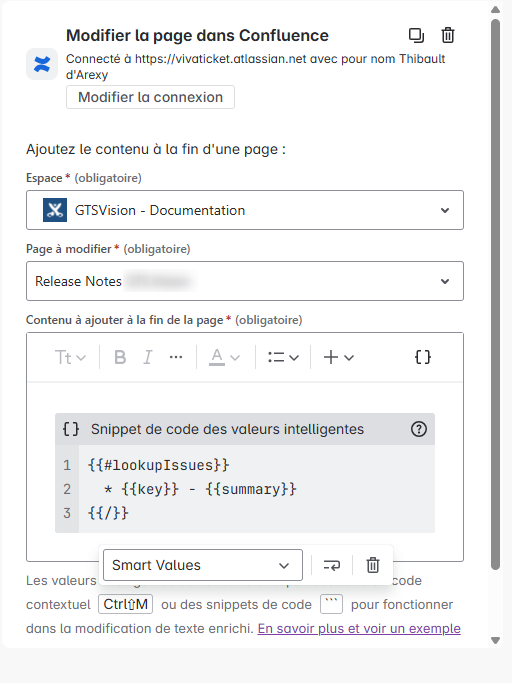The width and height of the screenshot is (512, 683).
Task: Open the Smart Values language dropdown
Action: point(203,565)
